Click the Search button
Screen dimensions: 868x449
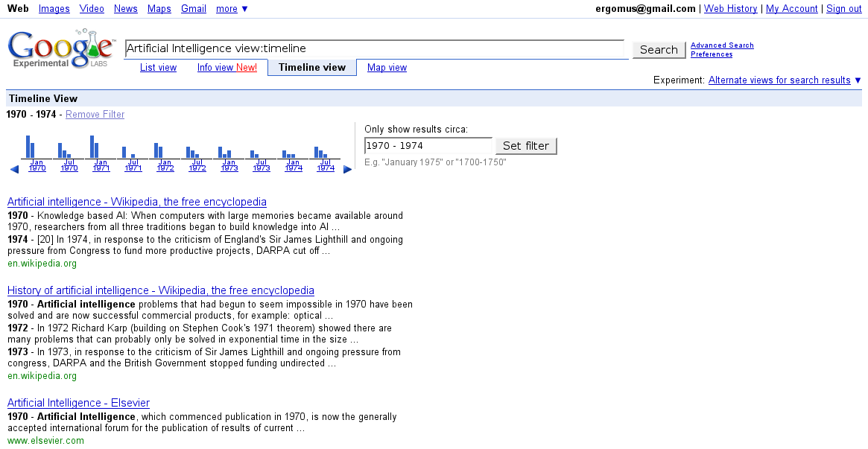[x=659, y=50]
